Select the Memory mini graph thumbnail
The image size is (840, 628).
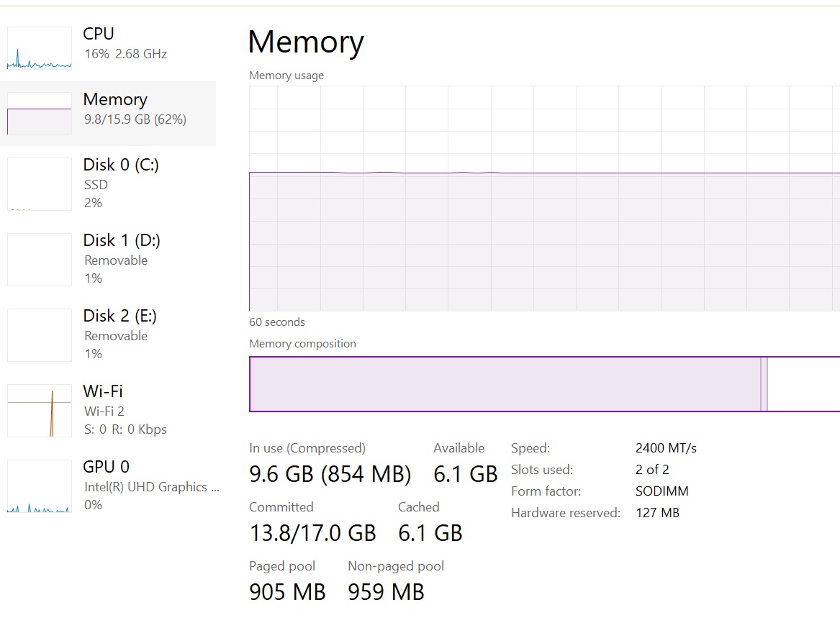(39, 114)
